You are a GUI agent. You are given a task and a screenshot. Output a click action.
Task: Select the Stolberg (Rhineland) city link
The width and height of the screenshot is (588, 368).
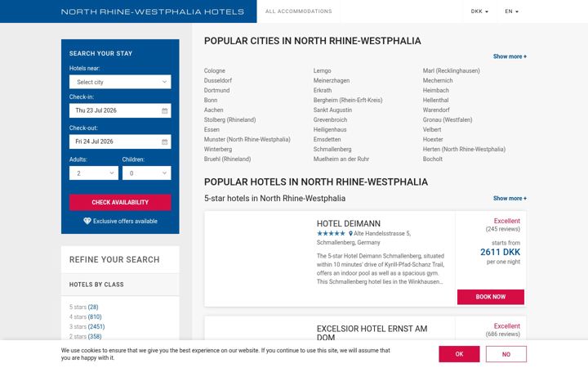pos(229,119)
